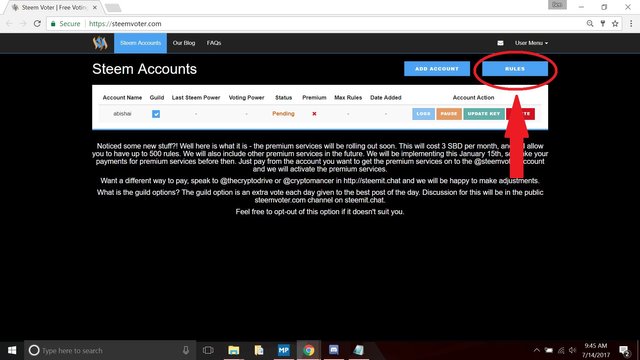Screen dimensions: 640x360
Task: Click the zoom magnifier icon in address bar
Action: click(x=590, y=24)
